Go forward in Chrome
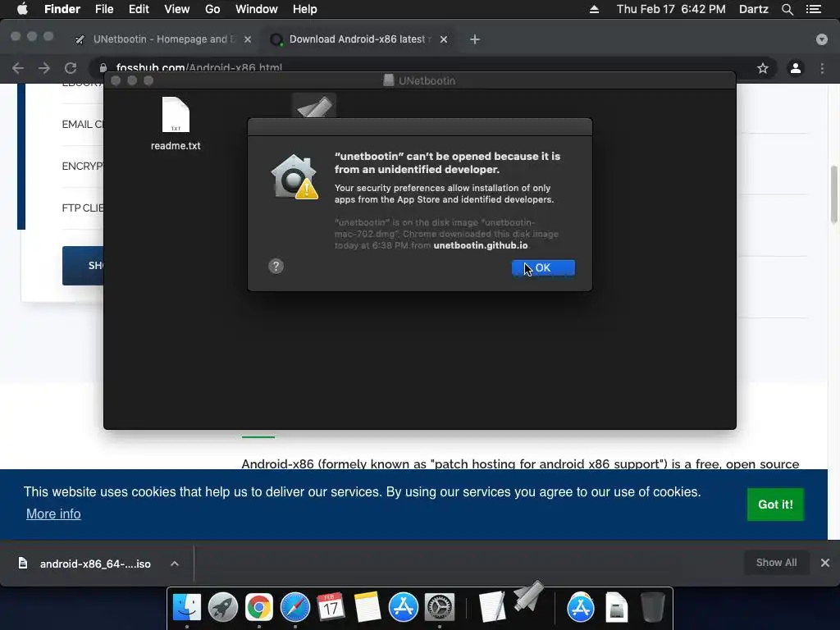The image size is (840, 630). pyautogui.click(x=44, y=68)
